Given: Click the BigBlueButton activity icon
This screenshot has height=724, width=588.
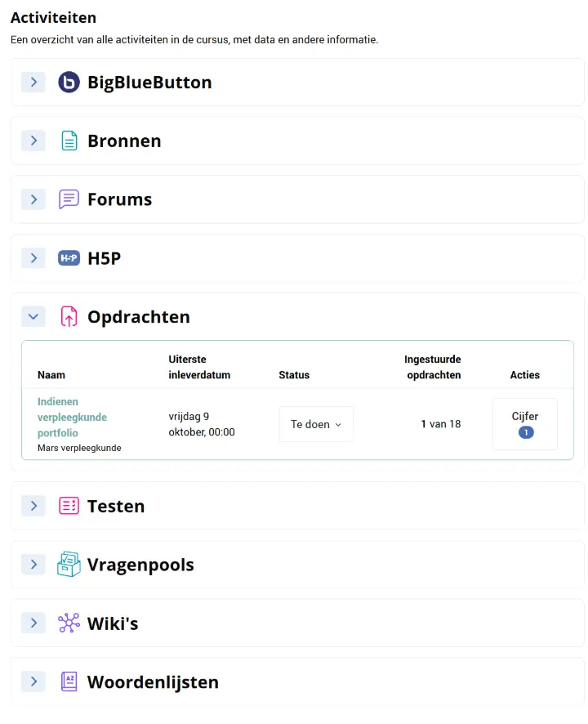Looking at the screenshot, I should [69, 83].
